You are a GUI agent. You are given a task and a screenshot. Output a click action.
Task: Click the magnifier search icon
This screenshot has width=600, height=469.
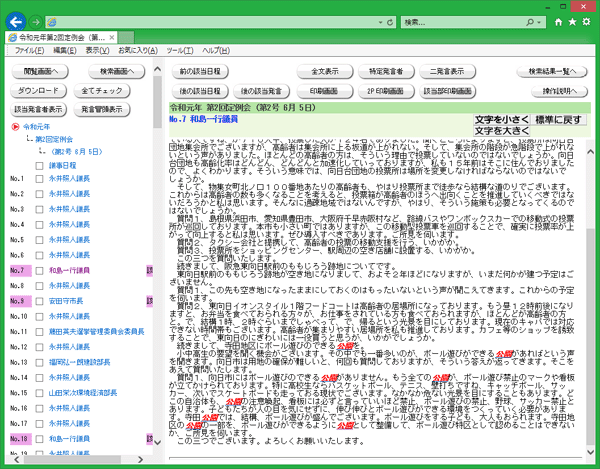tap(530, 22)
